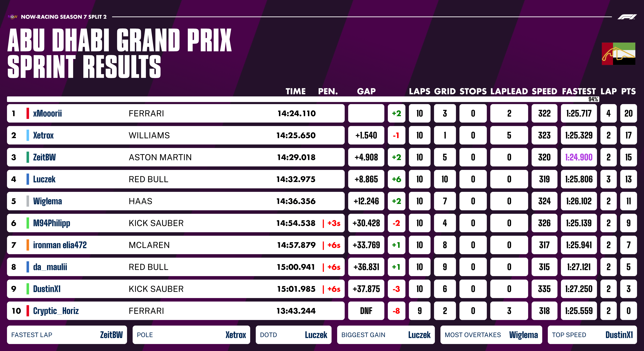Select the POLE Xetrox box
The image size is (644, 351).
coord(191,335)
